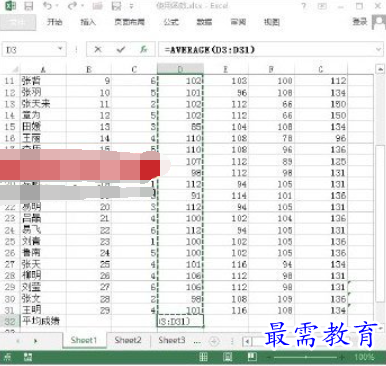Expand the formula bar with chevron
The image size is (386, 366).
pos(378,50)
